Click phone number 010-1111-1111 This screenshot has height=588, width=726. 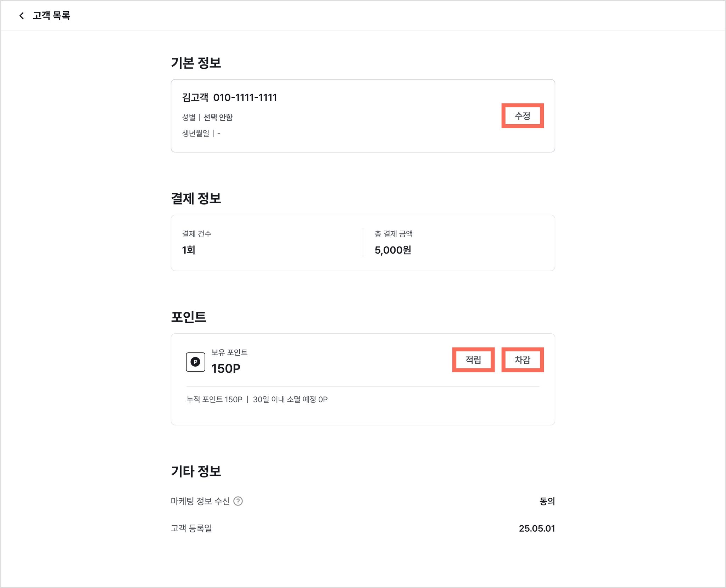click(x=245, y=97)
